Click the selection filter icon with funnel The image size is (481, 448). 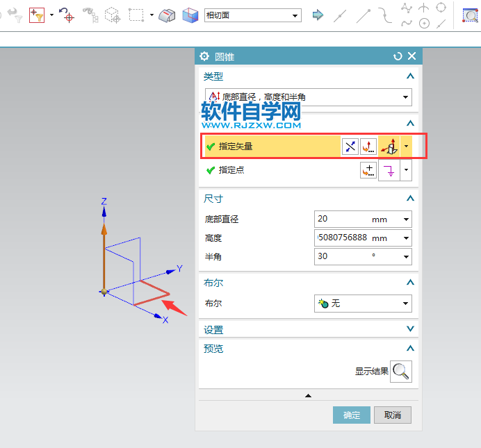coord(37,15)
